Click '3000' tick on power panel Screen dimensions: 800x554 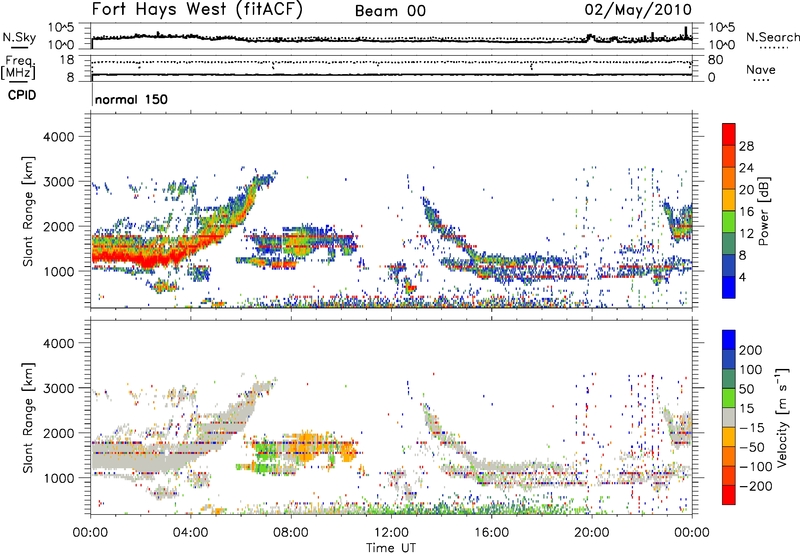click(58, 182)
